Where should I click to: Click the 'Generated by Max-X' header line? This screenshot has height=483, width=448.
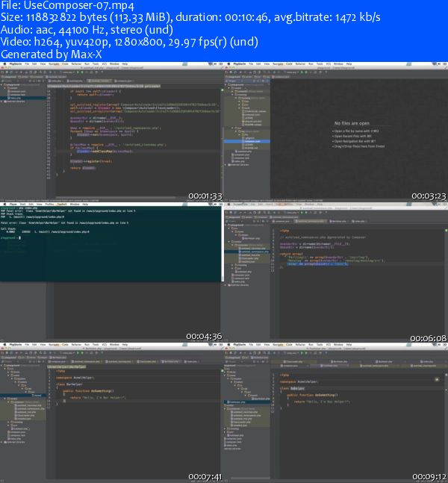(x=52, y=54)
